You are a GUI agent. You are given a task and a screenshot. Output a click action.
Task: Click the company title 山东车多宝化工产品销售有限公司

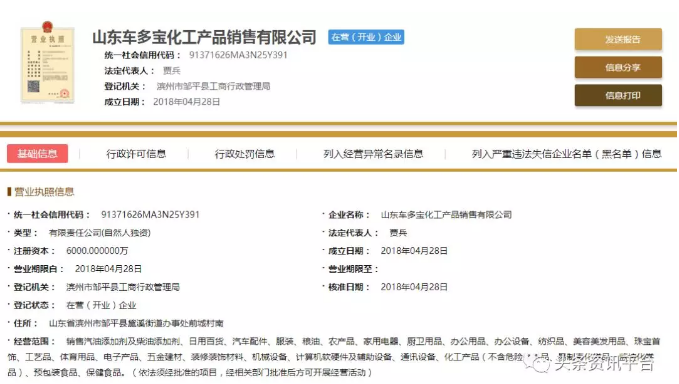click(x=204, y=37)
